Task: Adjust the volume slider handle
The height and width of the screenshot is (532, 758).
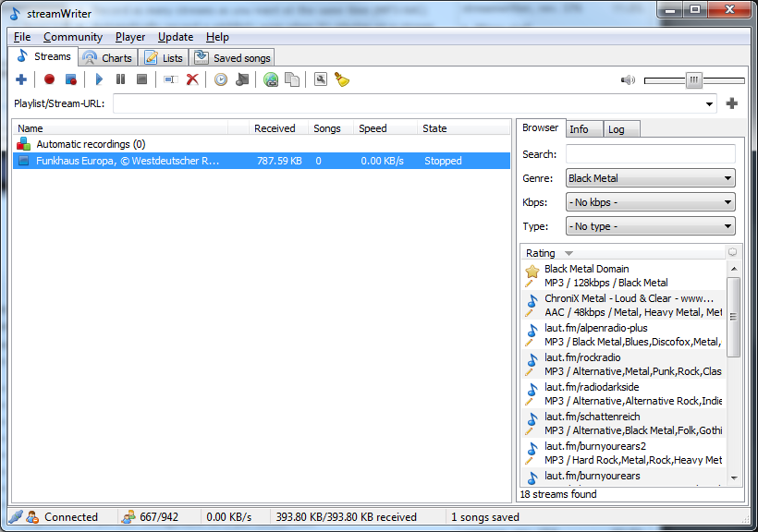Action: 693,79
